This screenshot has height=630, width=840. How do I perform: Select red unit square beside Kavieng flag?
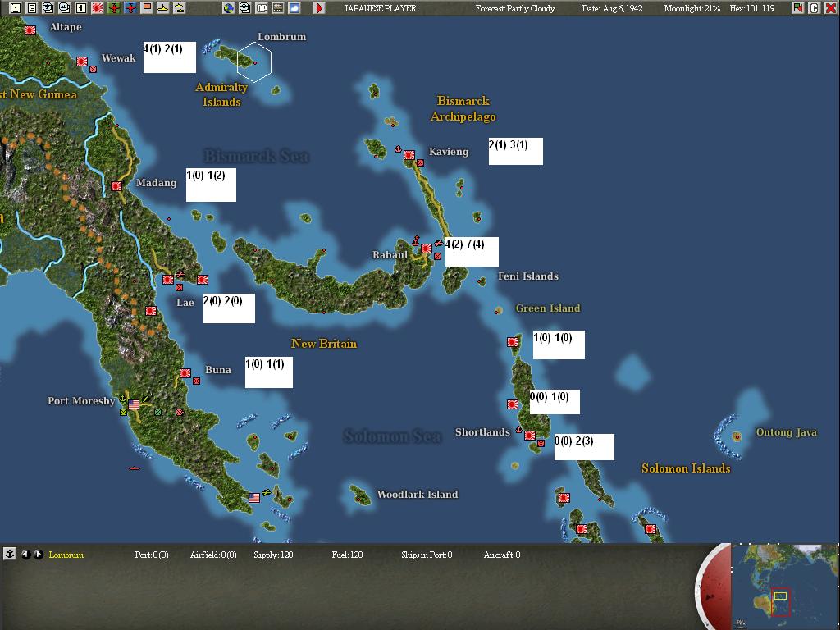point(421,163)
